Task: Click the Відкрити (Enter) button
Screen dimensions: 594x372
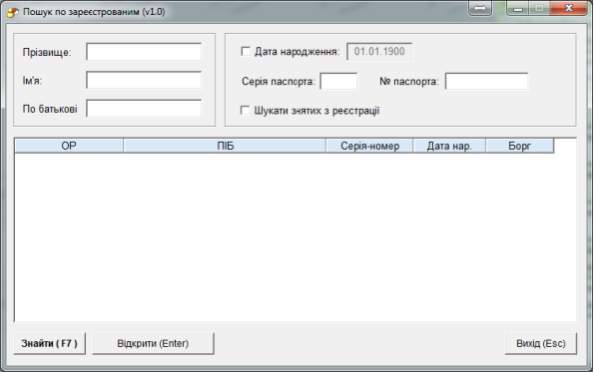Action: pos(153,344)
